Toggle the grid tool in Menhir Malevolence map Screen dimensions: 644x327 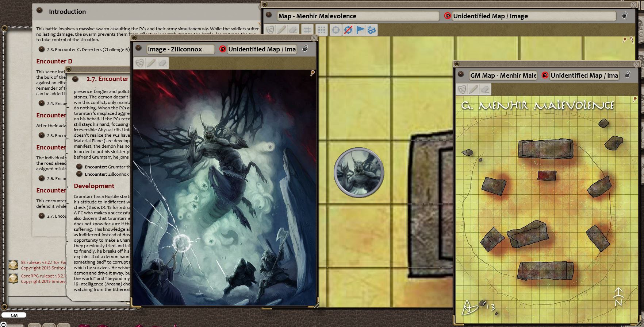point(308,30)
